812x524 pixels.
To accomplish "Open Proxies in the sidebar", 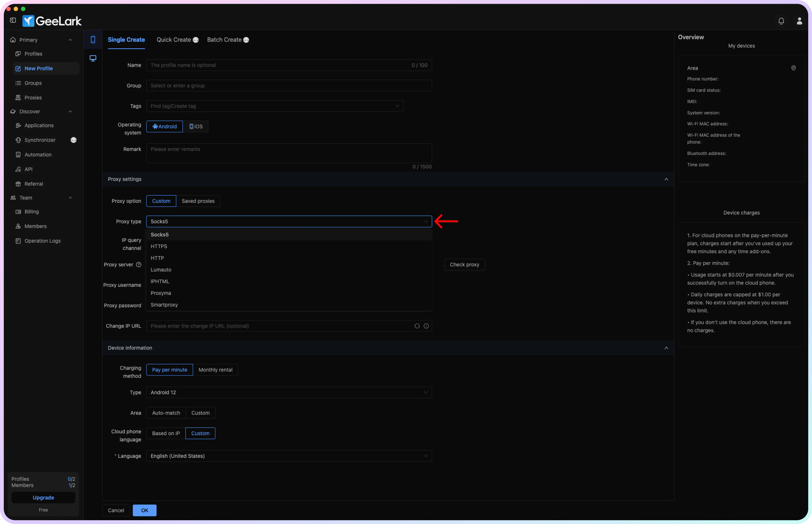I will 33,98.
